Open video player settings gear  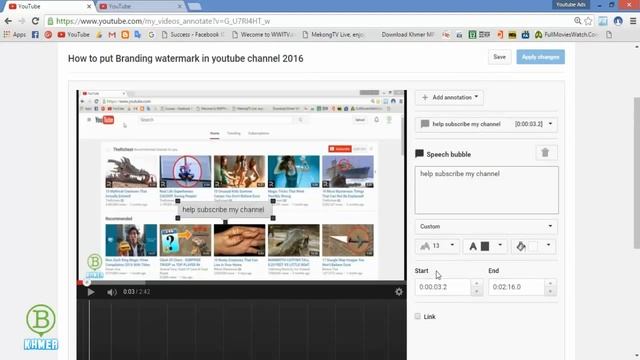tap(399, 292)
